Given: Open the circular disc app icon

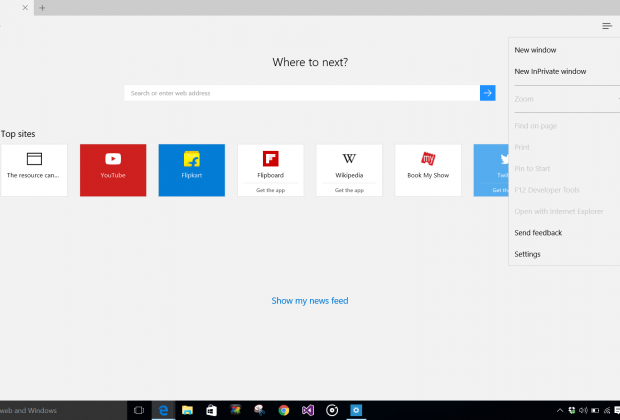Looking at the screenshot, I should (x=332, y=411).
